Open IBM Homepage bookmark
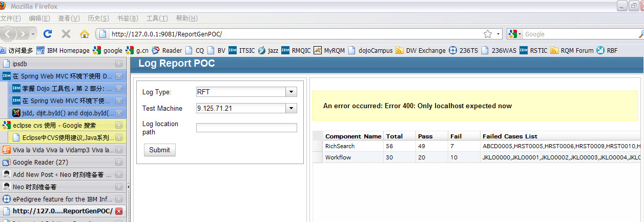This screenshot has width=644, height=222. [63, 50]
